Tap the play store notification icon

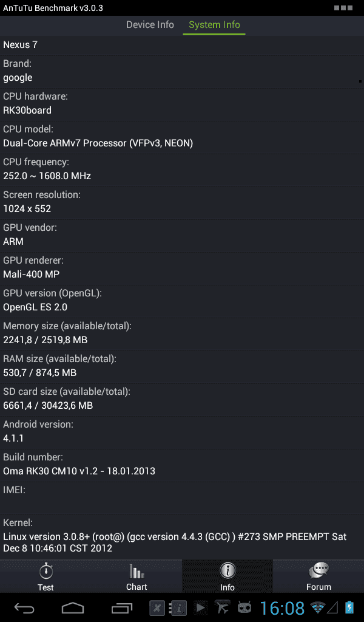pyautogui.click(x=200, y=607)
